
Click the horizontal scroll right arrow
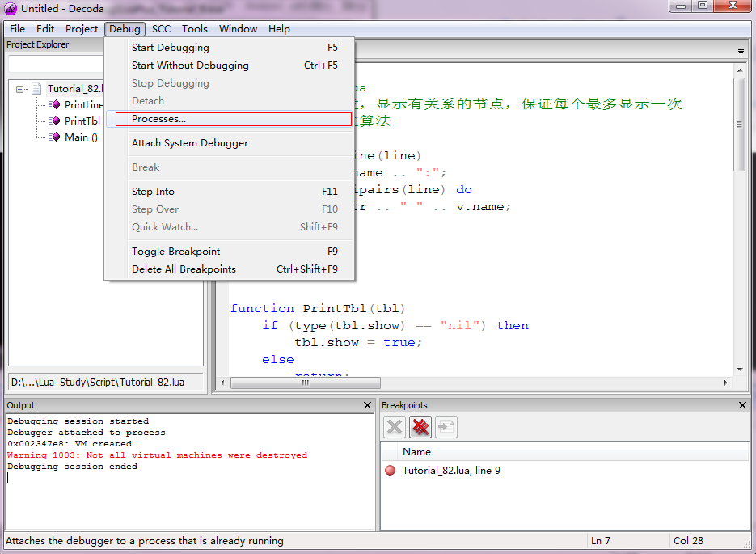[x=725, y=383]
